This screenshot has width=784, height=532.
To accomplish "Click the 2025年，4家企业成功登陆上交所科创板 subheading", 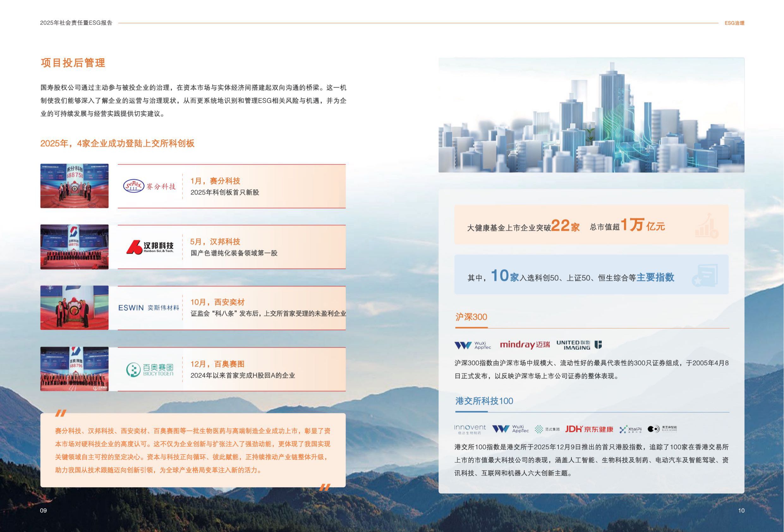I will pyautogui.click(x=118, y=143).
